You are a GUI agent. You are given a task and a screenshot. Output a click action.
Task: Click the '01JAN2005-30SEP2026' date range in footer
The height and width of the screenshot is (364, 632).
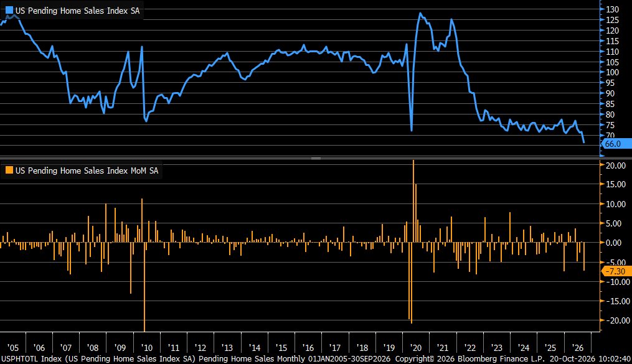pos(349,358)
